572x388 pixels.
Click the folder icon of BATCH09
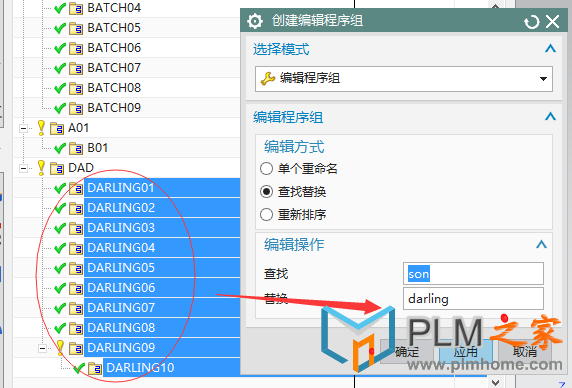(76, 108)
